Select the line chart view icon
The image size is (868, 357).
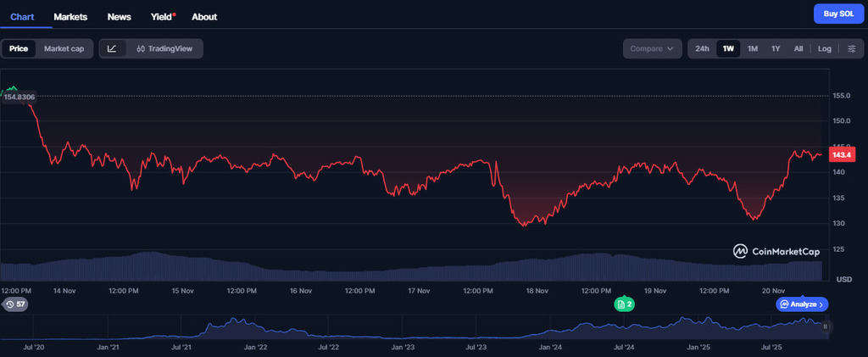click(113, 48)
